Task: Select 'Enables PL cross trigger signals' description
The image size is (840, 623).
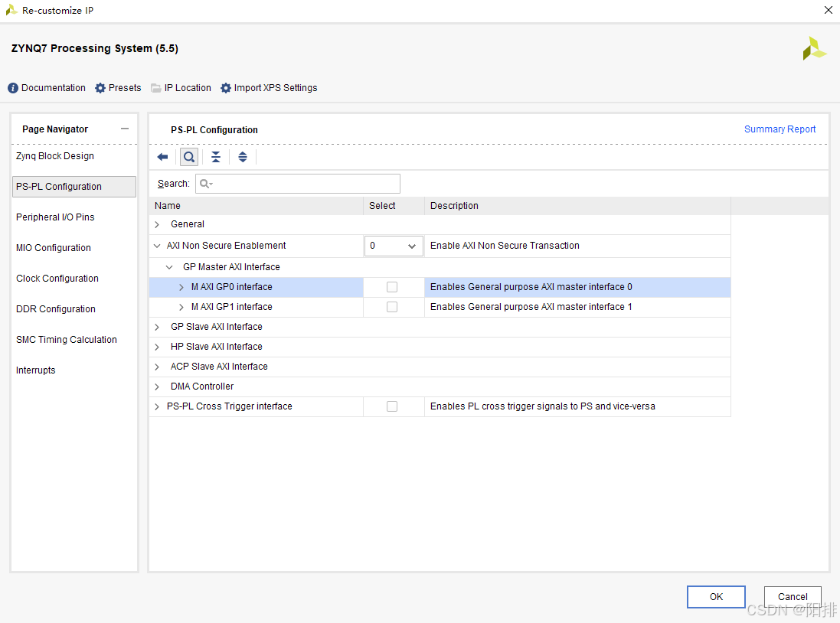Action: tap(543, 406)
